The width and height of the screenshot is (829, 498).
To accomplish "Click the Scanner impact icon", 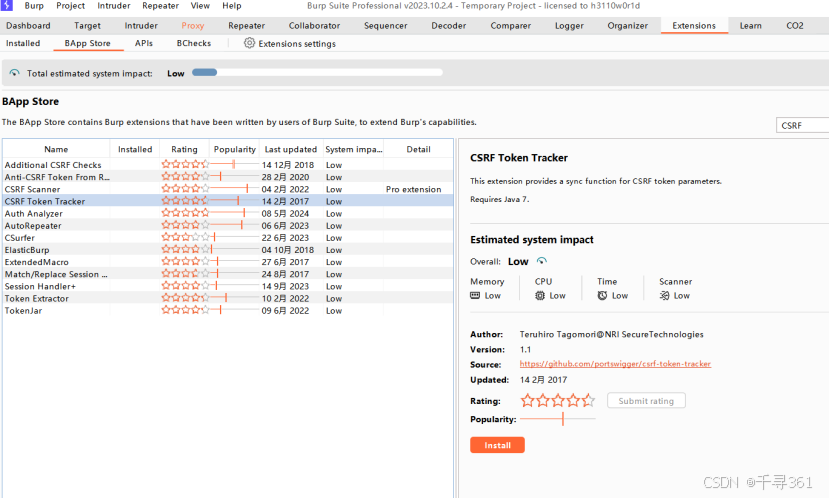I will tap(665, 296).
